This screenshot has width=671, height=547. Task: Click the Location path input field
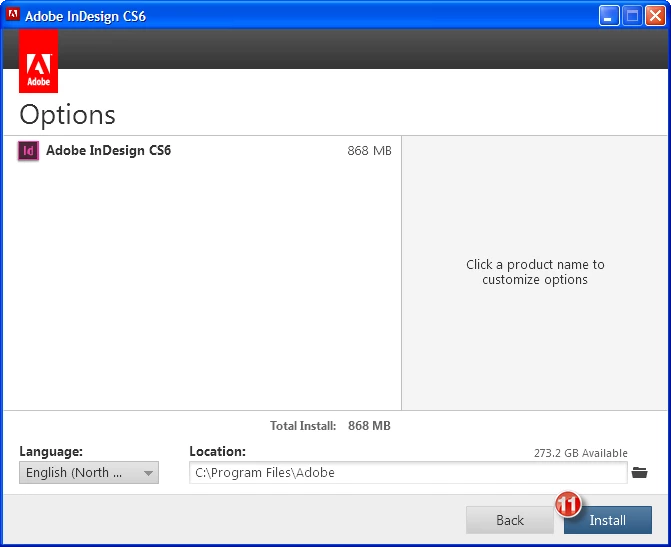408,473
